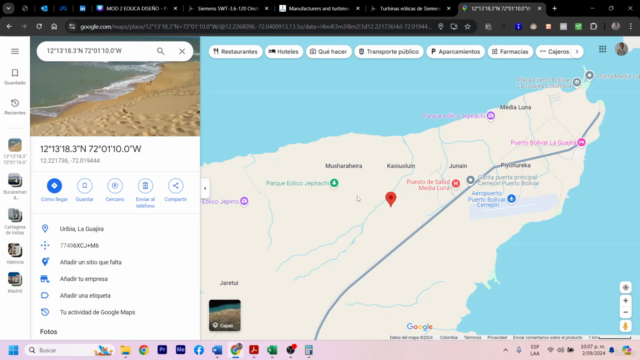Click the plus code 77496XCJ+M6 row

click(x=115, y=245)
